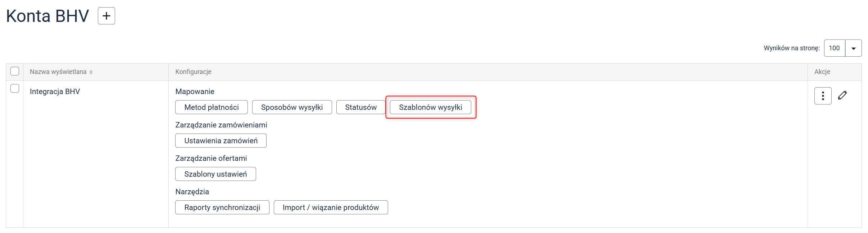The height and width of the screenshot is (233, 868).
Task: Click the Konfiguracje column header
Action: [193, 72]
